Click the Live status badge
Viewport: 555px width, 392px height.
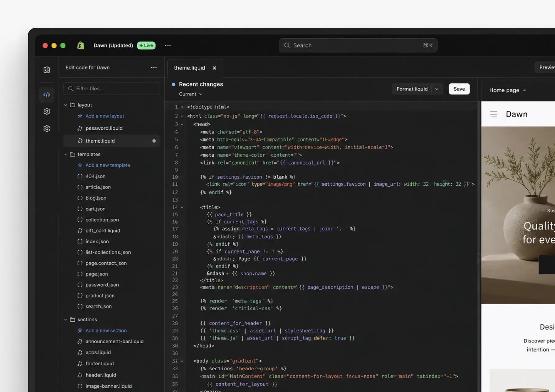(x=146, y=45)
